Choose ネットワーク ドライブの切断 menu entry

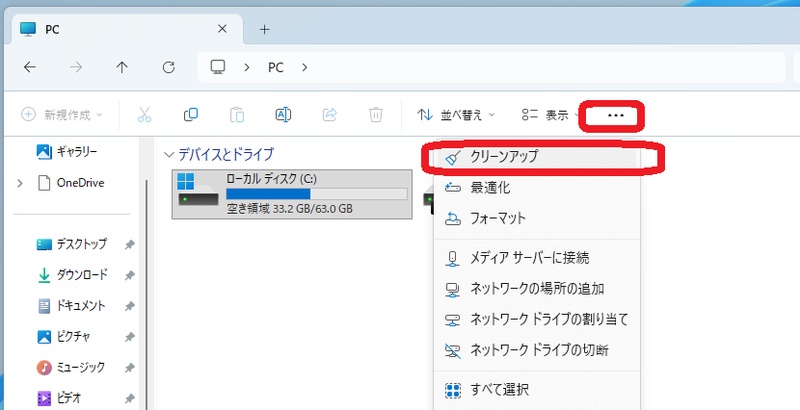[537, 350]
